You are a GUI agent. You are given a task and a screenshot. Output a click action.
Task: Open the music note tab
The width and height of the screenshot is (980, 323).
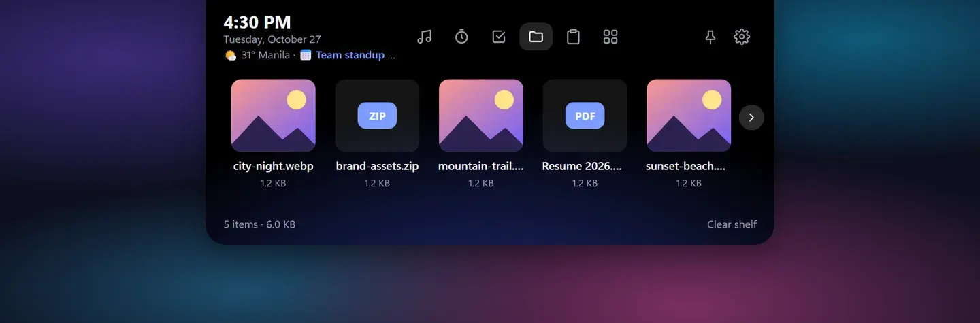[425, 37]
